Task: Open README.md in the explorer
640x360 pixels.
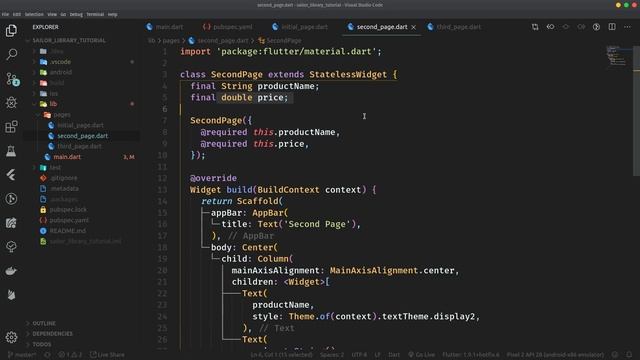Action: click(x=68, y=231)
